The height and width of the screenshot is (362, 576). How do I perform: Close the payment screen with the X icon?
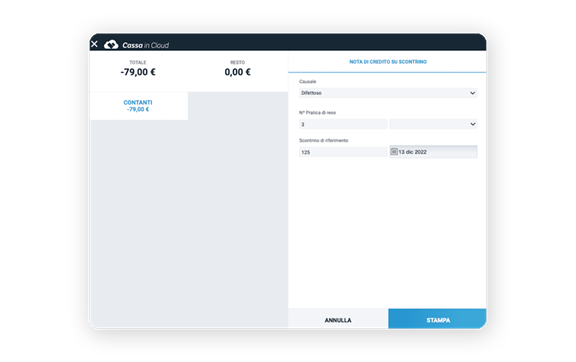[x=94, y=44]
